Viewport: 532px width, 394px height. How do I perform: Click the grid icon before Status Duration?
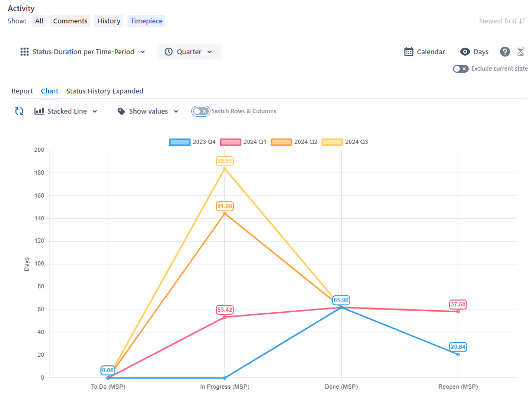coord(23,52)
